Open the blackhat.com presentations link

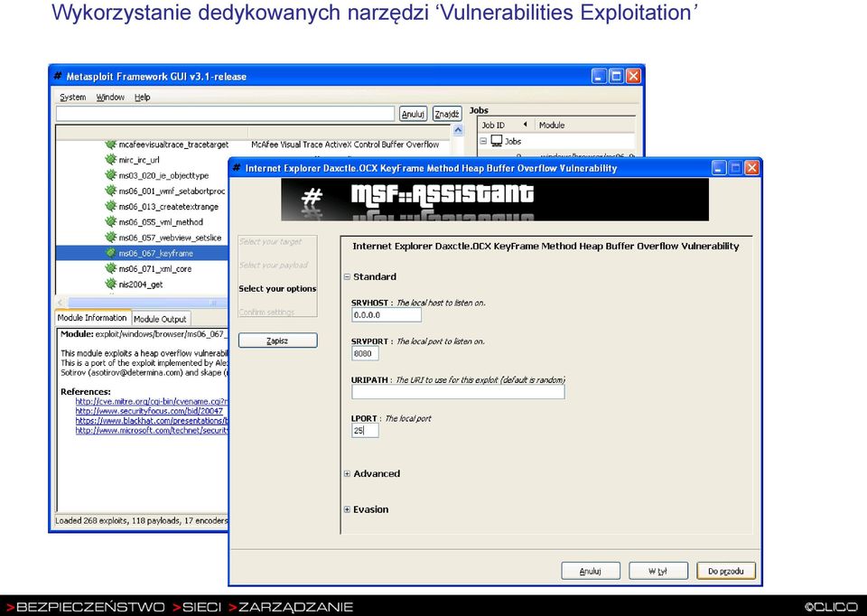point(152,421)
